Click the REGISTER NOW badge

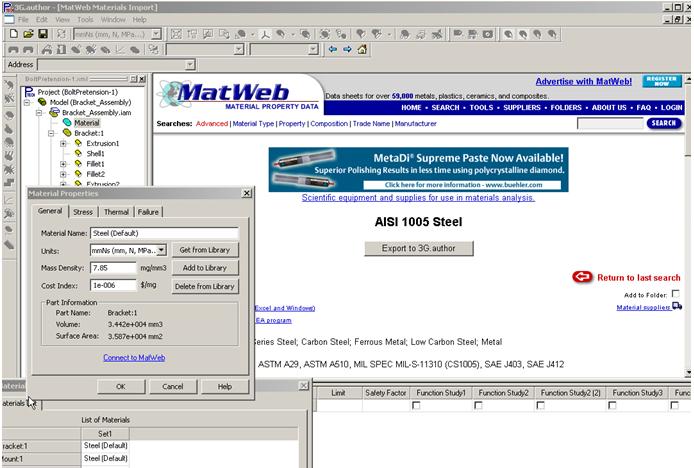(662, 81)
